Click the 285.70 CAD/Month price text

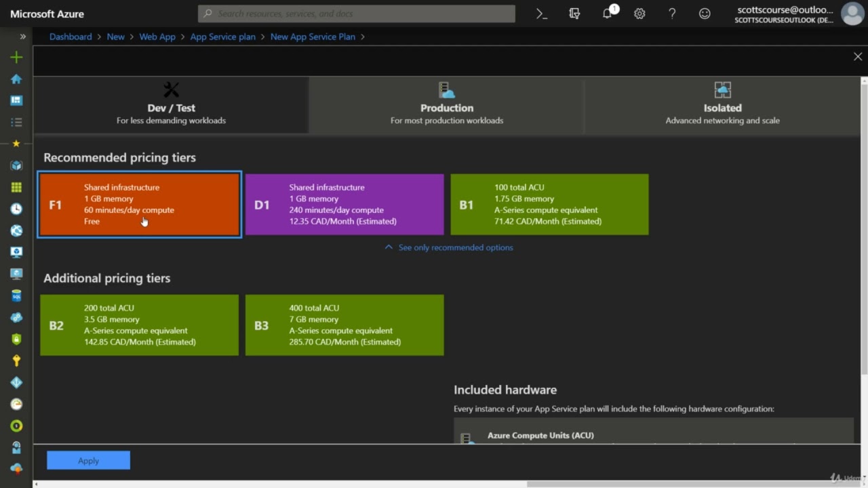pos(345,342)
